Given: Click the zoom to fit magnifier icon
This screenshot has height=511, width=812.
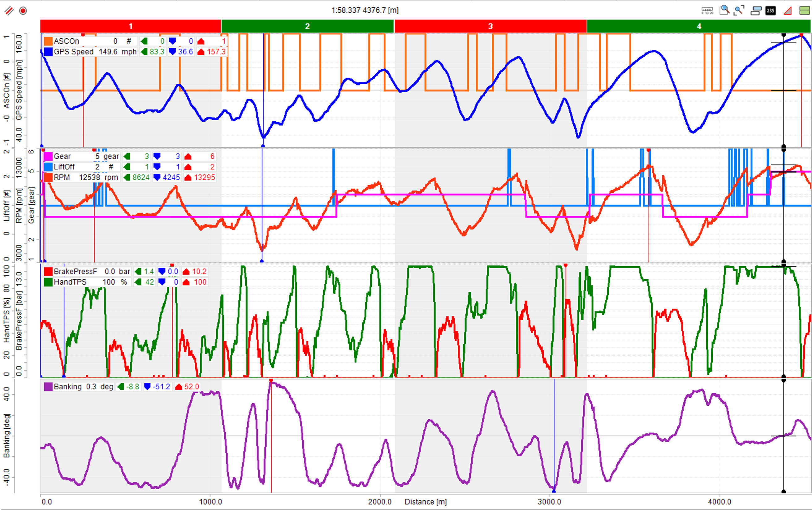Looking at the screenshot, I should click(739, 11).
